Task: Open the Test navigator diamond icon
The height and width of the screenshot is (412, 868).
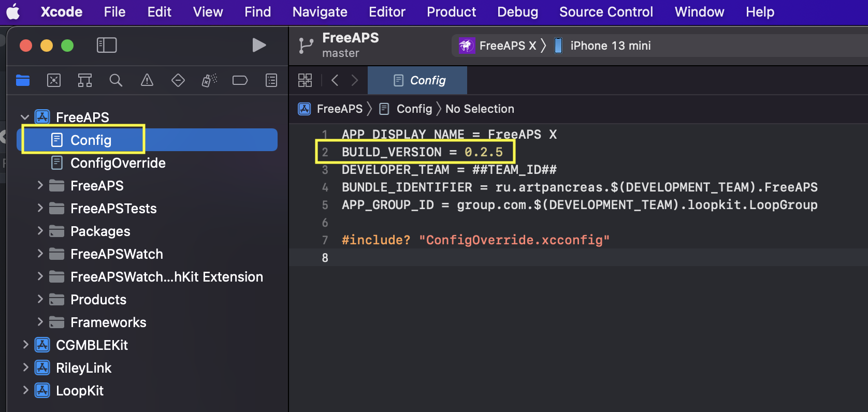Action: [178, 80]
